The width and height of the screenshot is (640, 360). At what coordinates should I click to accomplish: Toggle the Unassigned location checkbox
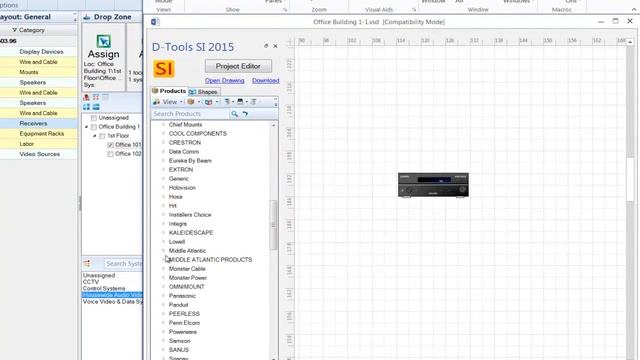click(x=94, y=118)
